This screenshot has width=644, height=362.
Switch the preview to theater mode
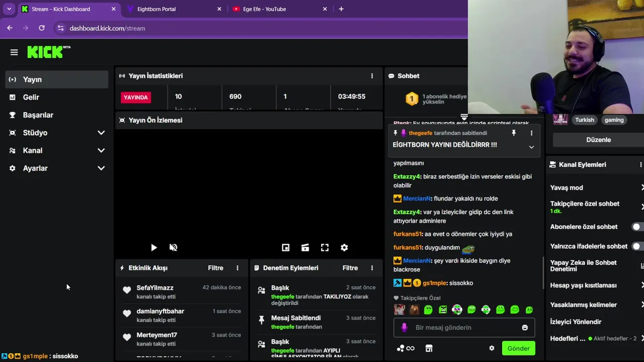[x=305, y=247]
